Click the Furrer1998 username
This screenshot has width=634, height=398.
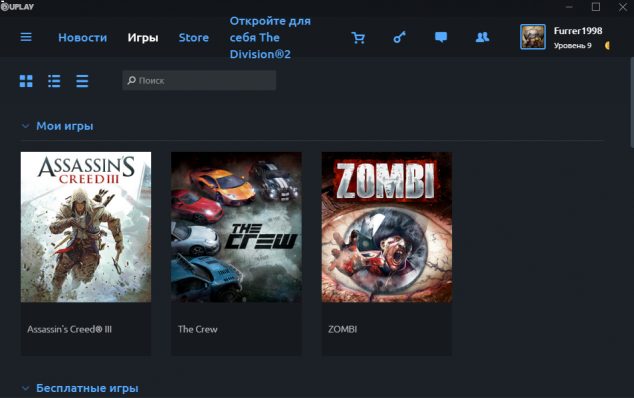[x=578, y=31]
